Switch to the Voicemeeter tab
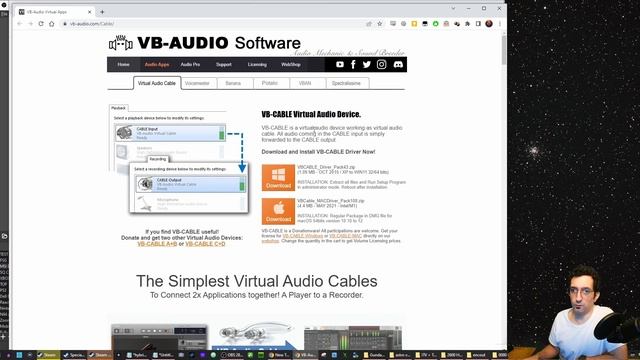This screenshot has height=360, width=640. [x=197, y=83]
